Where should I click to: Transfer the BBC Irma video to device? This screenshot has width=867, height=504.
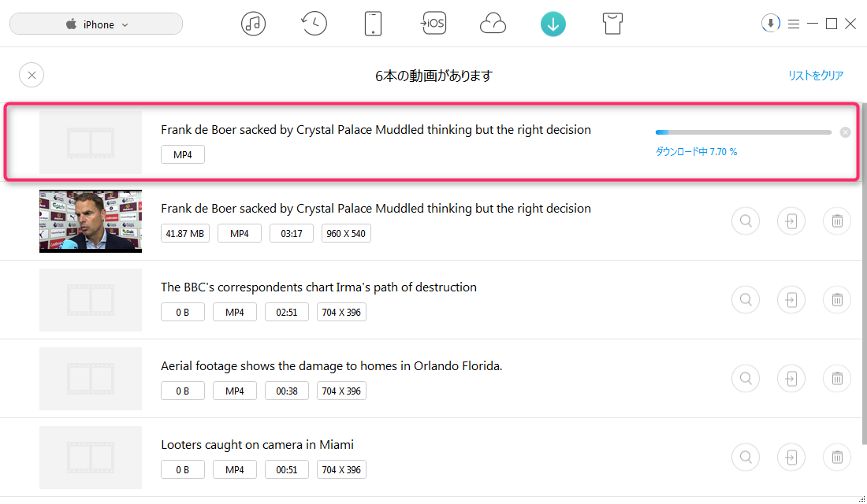[791, 300]
